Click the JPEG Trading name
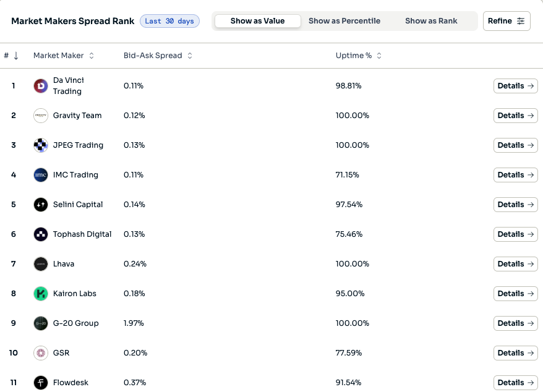This screenshot has width=543, height=392. click(78, 145)
